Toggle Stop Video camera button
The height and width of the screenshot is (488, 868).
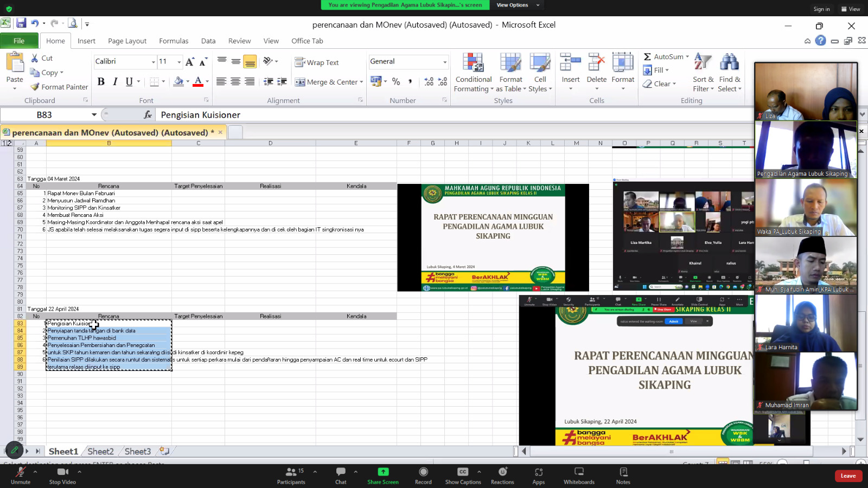click(x=62, y=475)
